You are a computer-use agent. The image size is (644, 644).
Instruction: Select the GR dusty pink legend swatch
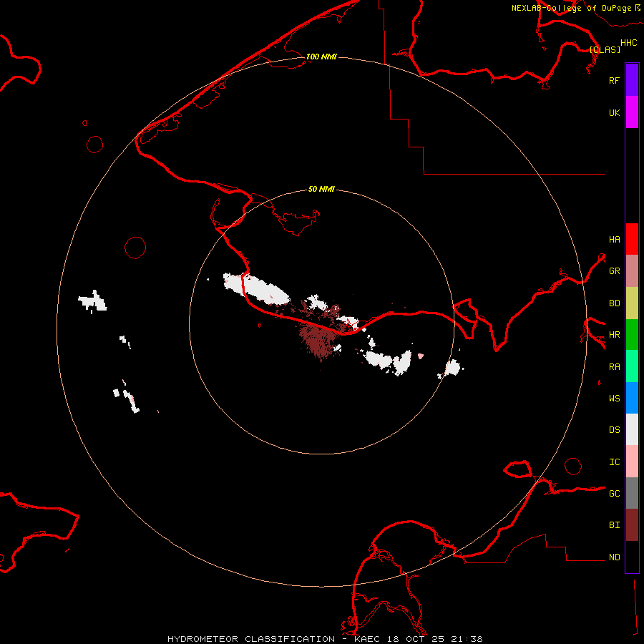(632, 271)
